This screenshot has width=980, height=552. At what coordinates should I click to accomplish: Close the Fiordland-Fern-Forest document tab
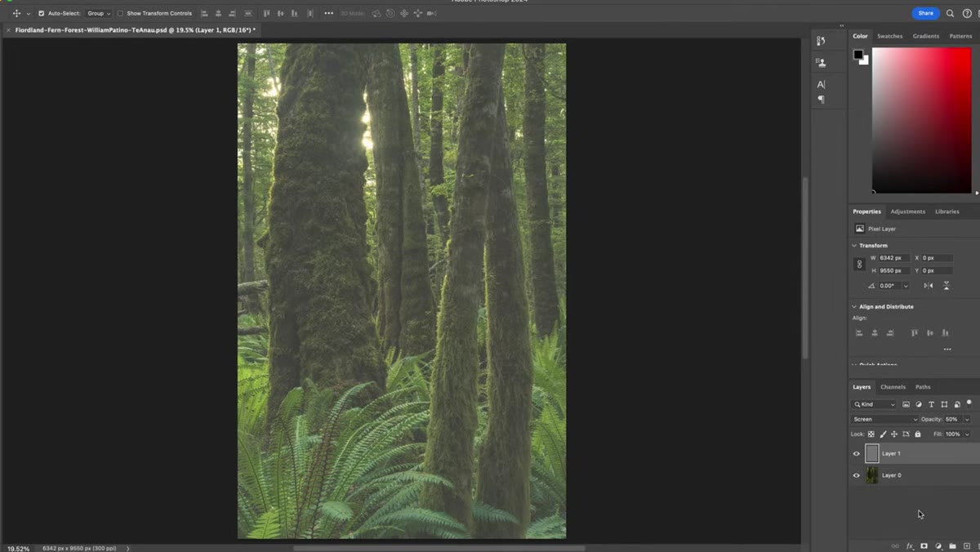click(8, 30)
